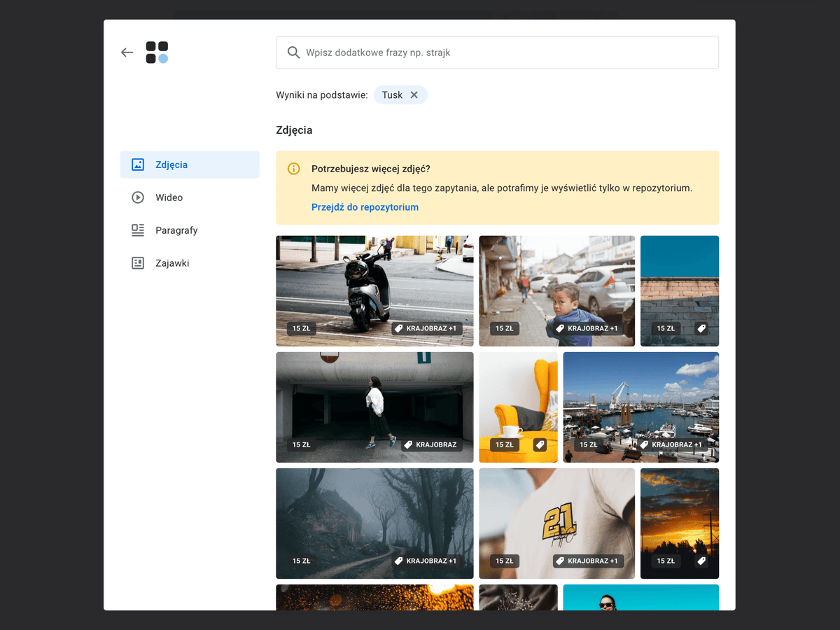Click the info icon in the yellow banner

(294, 169)
